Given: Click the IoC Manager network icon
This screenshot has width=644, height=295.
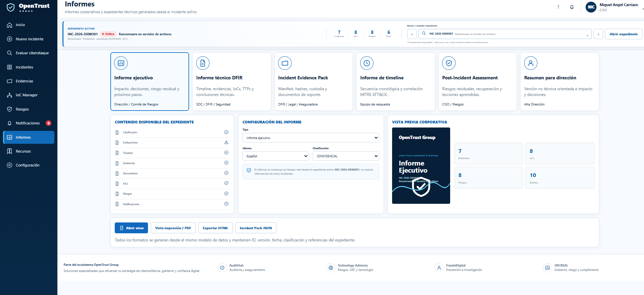Looking at the screenshot, I should click(10, 95).
